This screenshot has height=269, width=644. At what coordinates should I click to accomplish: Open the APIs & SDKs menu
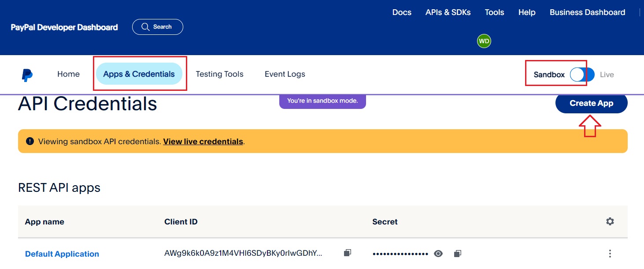pos(448,12)
